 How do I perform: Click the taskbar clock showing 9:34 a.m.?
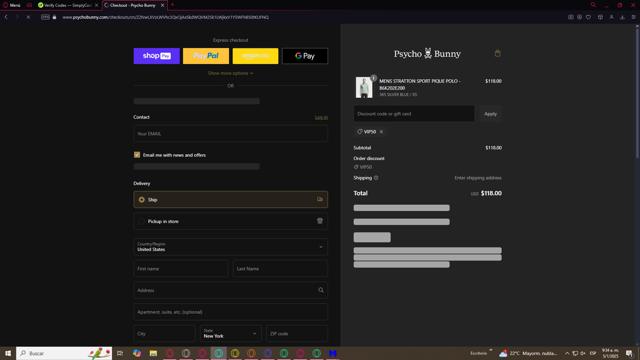610,353
